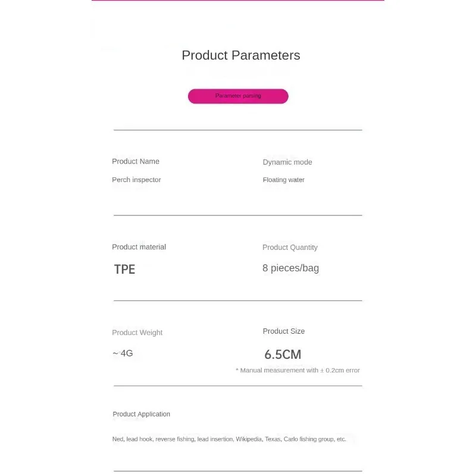Select the TPE material value
This screenshot has width=476, height=476.
coord(124,270)
